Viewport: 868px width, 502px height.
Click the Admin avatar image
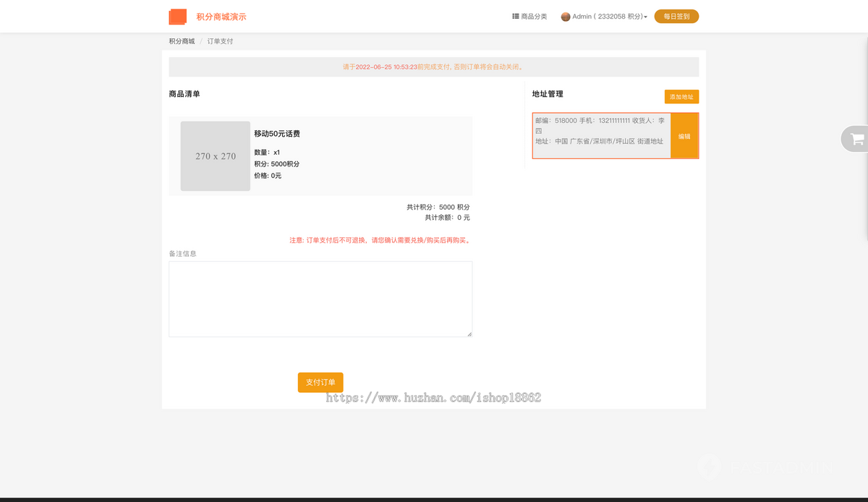(566, 16)
